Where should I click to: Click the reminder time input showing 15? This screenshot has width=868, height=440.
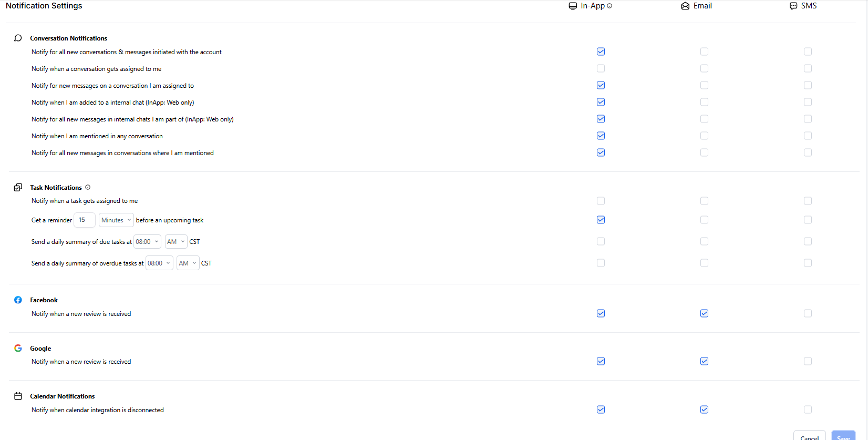click(x=85, y=220)
